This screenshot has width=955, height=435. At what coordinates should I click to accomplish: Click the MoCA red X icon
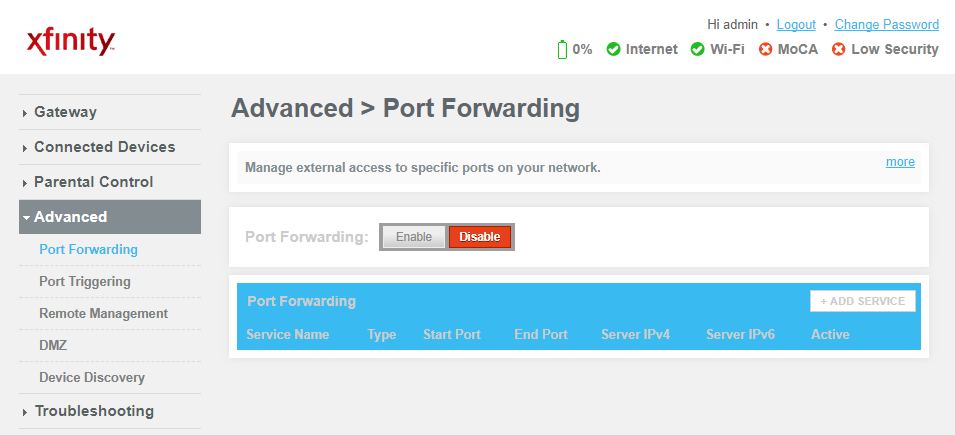point(766,49)
